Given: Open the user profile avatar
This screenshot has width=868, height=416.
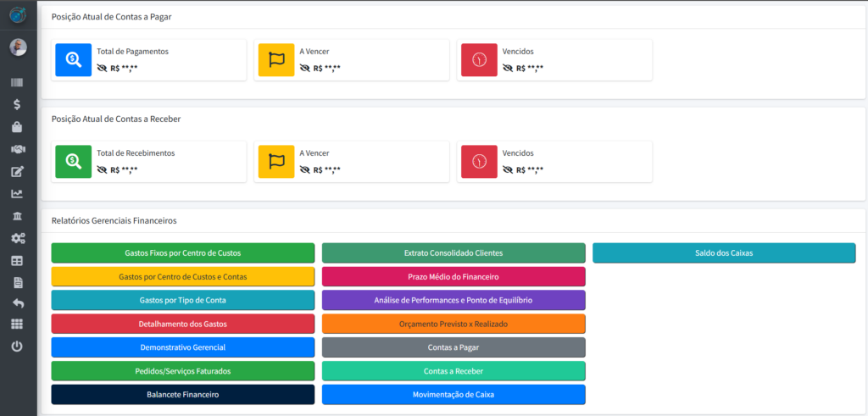Looking at the screenshot, I should click(18, 47).
